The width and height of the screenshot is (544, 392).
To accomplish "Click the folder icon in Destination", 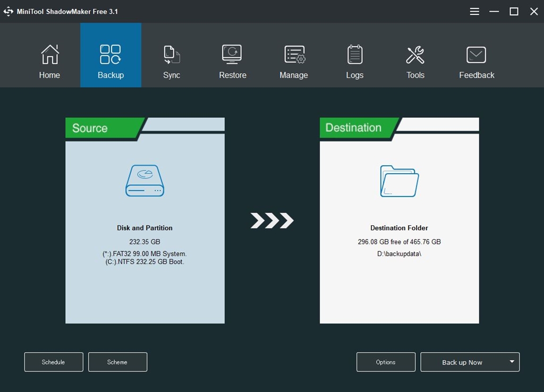I will tap(399, 181).
